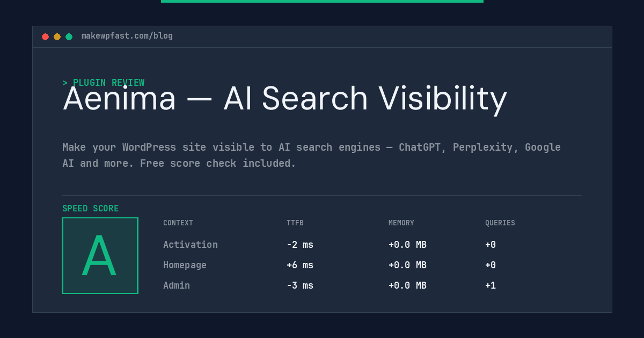The height and width of the screenshot is (338, 644).
Task: Click the makewpfast.com/blog address text
Action: pos(127,36)
